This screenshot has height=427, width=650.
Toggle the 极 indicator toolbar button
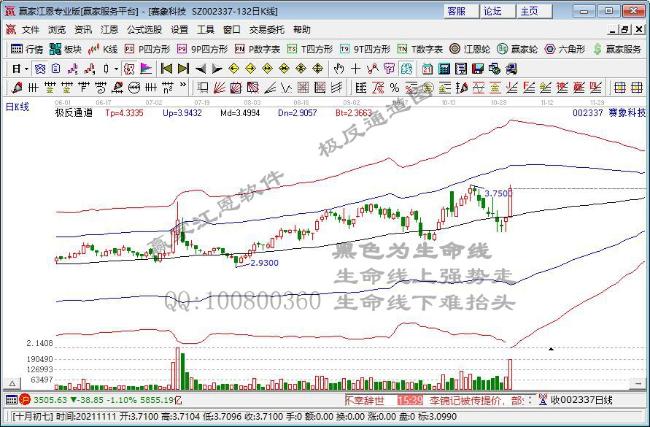click(129, 69)
